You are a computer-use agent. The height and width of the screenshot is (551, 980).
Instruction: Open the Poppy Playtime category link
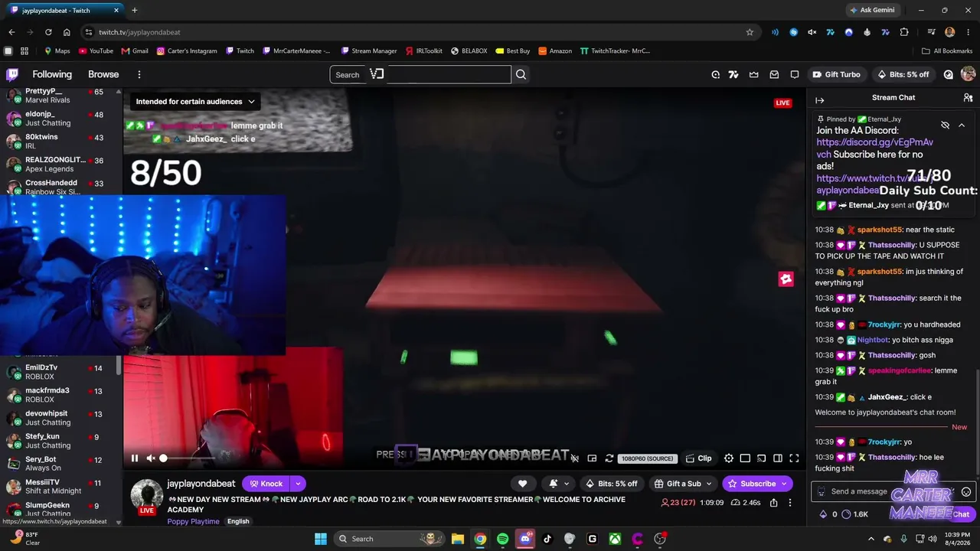click(194, 521)
